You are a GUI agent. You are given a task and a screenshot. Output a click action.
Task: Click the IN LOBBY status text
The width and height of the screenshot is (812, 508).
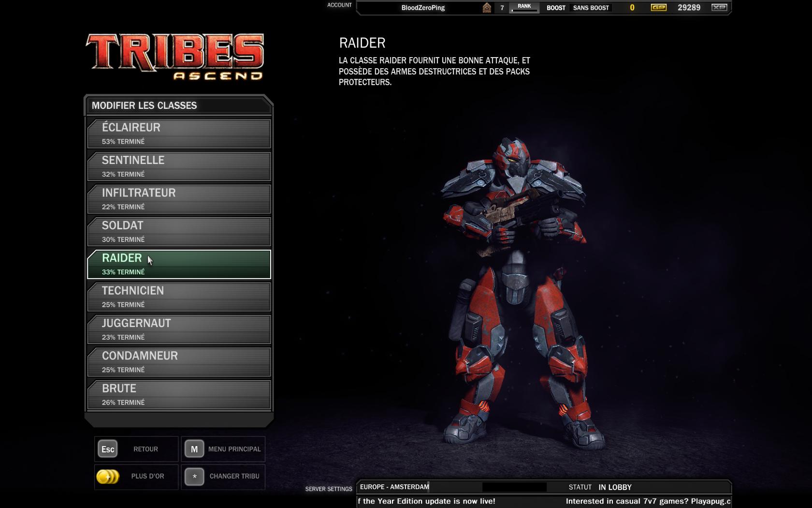615,487
